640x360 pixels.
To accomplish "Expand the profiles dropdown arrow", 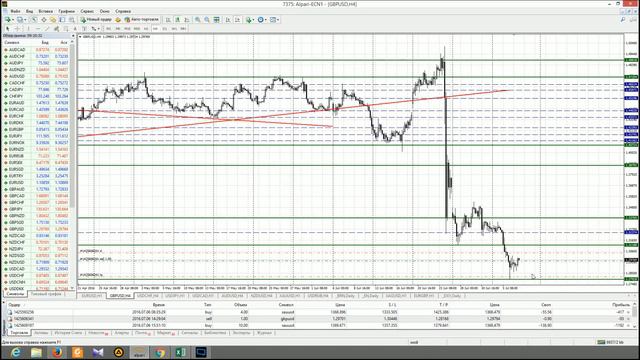I will pos(25,20).
